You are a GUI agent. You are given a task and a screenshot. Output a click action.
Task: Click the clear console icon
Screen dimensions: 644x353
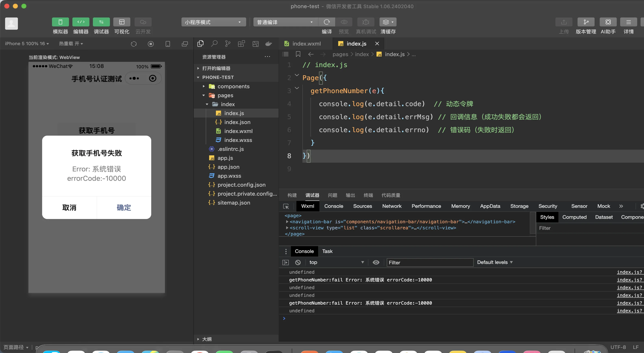tap(298, 262)
